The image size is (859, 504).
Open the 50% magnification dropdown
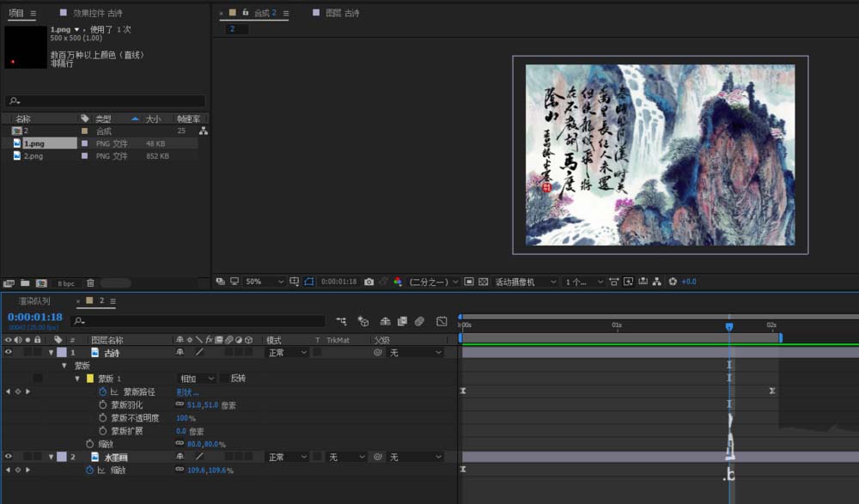(x=265, y=282)
